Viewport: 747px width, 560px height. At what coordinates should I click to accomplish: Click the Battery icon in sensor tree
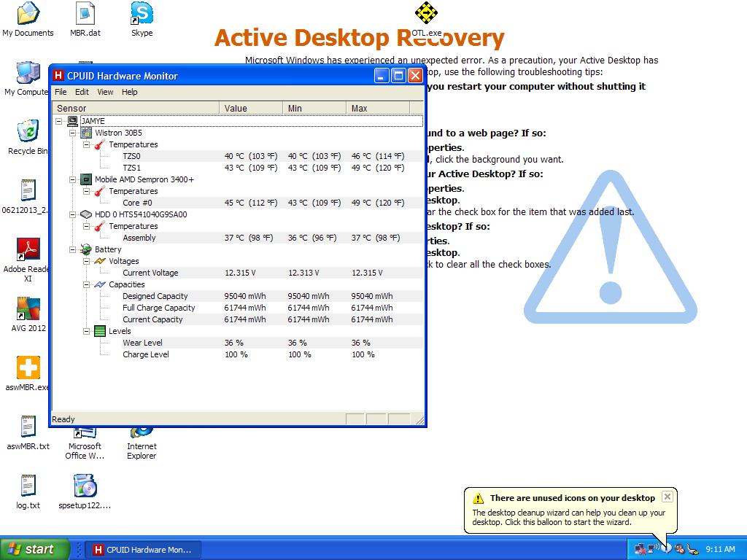coord(86,249)
